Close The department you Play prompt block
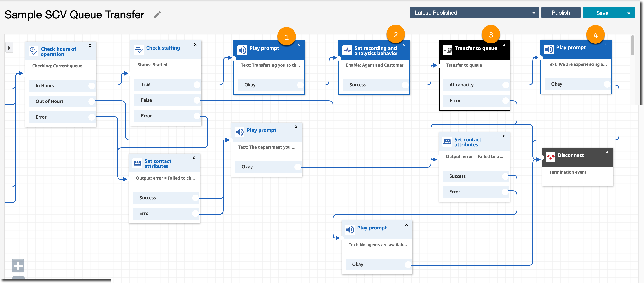Image resolution: width=644 pixels, height=283 pixels. click(296, 127)
